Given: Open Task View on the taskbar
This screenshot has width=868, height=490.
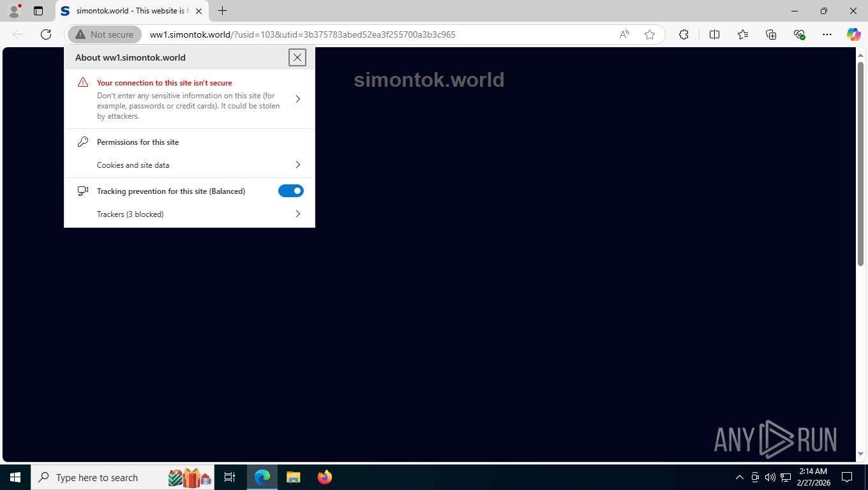Looking at the screenshot, I should pyautogui.click(x=230, y=477).
